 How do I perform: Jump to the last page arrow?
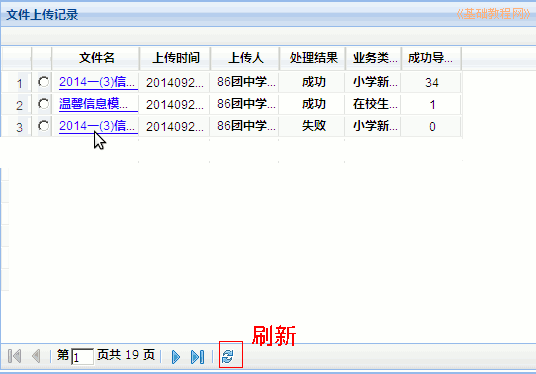click(198, 357)
